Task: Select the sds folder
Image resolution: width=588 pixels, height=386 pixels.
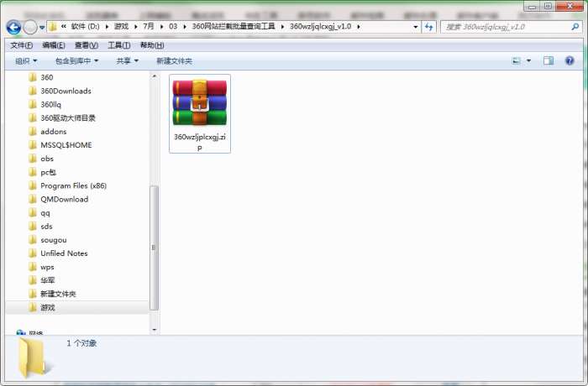Action: pos(40,227)
